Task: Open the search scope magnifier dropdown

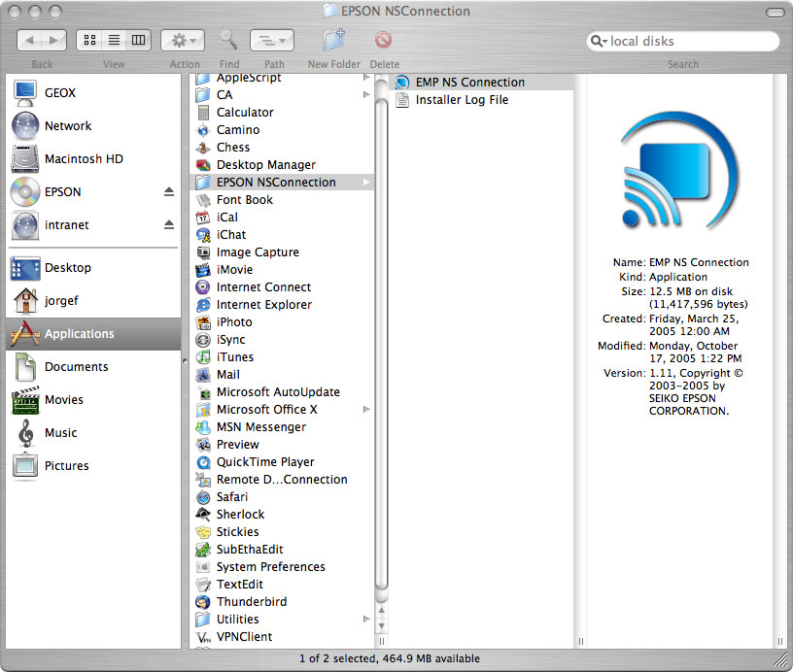Action: tap(599, 41)
